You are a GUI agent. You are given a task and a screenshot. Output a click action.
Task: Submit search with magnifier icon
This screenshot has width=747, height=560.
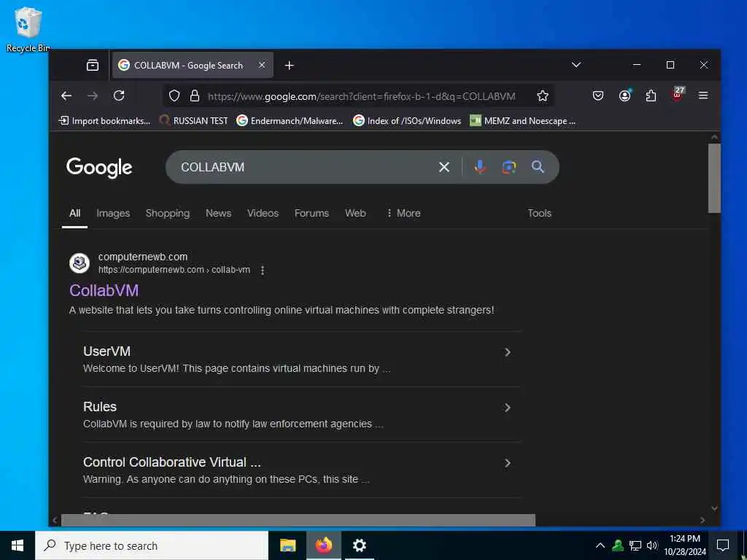coord(538,167)
